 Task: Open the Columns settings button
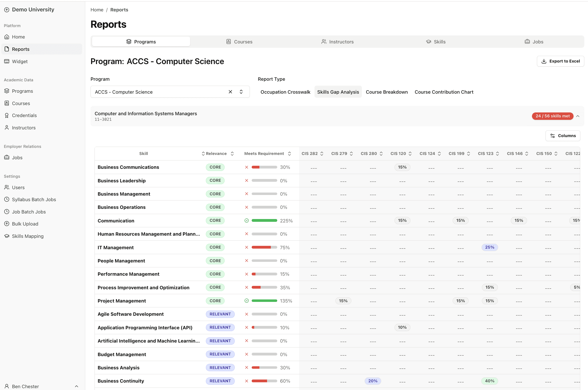click(x=563, y=136)
